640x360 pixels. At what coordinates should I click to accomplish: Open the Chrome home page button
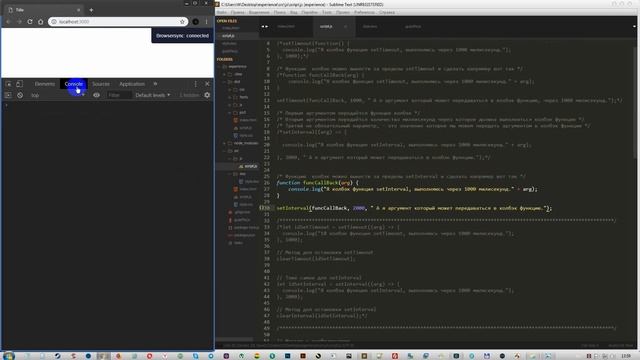point(40,22)
